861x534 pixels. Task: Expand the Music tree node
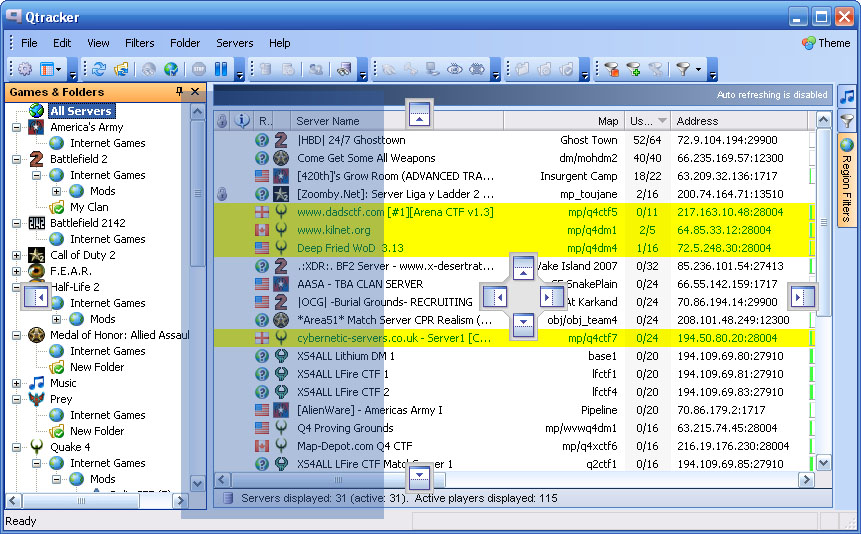point(16,383)
